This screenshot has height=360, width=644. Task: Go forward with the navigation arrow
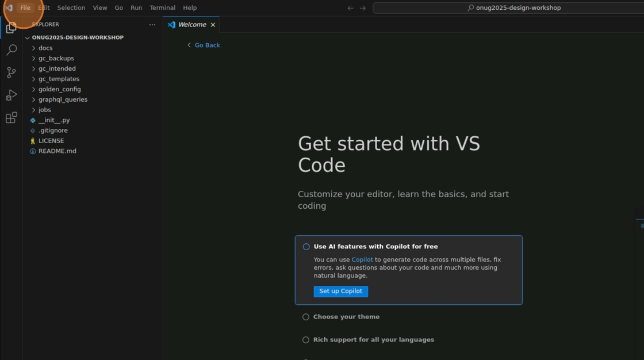coord(363,8)
